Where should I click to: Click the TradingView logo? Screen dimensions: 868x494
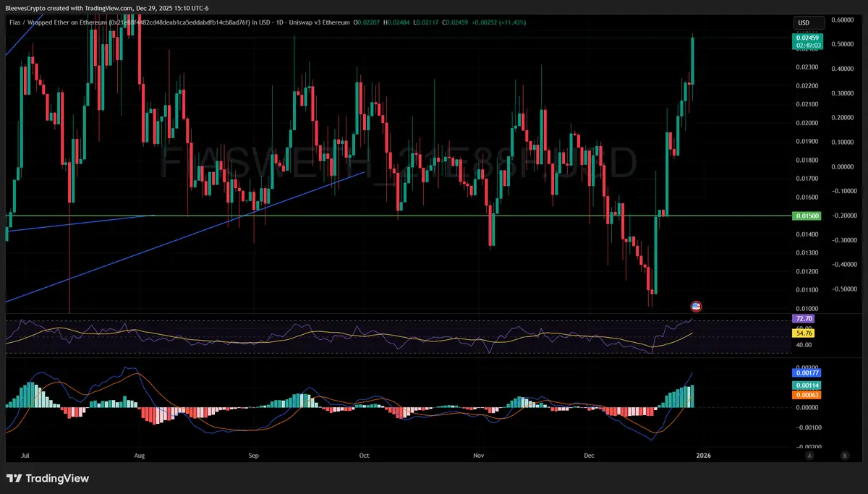pyautogui.click(x=48, y=478)
